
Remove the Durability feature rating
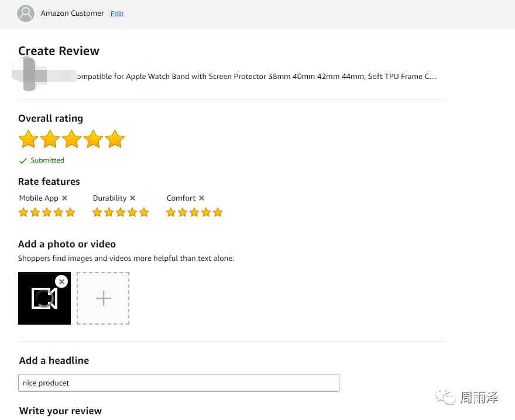[132, 198]
